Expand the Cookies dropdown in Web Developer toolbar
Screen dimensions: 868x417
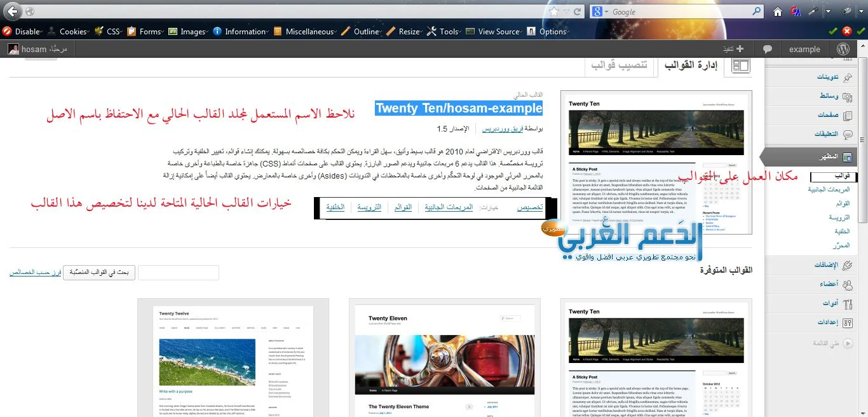point(69,31)
